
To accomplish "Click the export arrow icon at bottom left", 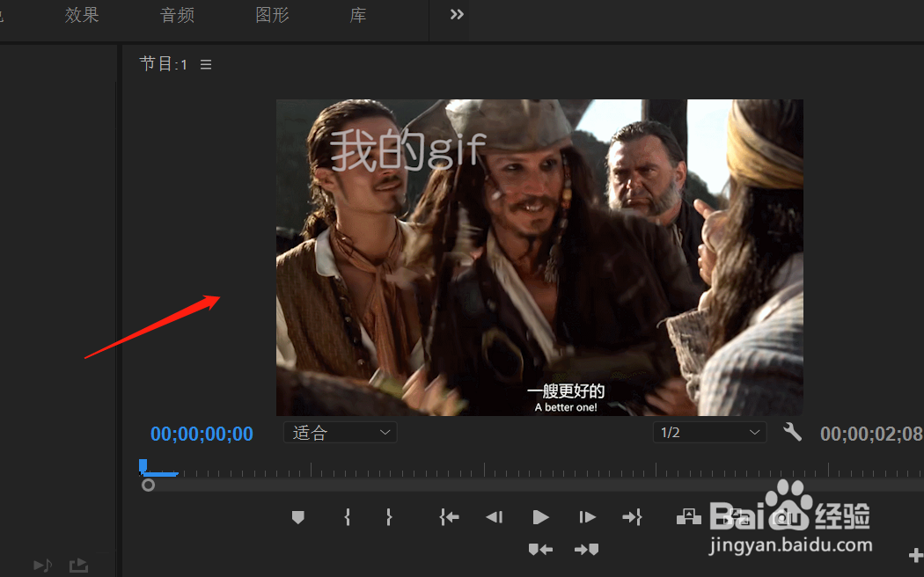I will pos(78,566).
